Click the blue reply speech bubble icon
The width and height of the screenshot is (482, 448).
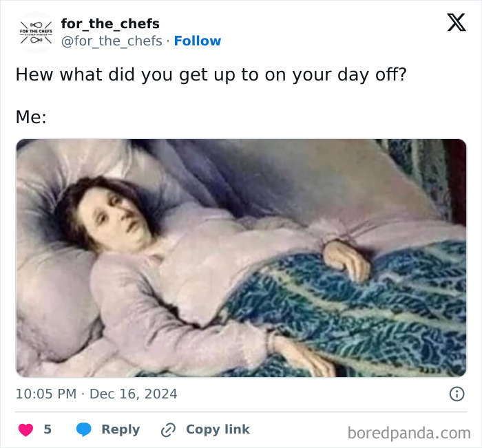(x=83, y=429)
